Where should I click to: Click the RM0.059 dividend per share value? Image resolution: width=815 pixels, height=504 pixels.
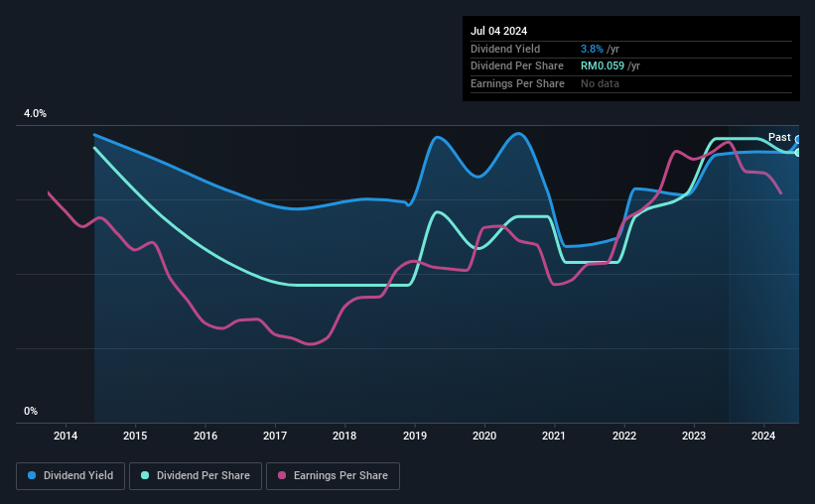tap(603, 66)
